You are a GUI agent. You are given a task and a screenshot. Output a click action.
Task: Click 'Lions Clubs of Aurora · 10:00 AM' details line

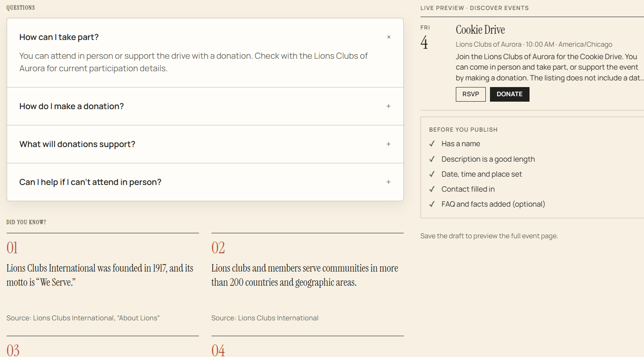pos(534,44)
